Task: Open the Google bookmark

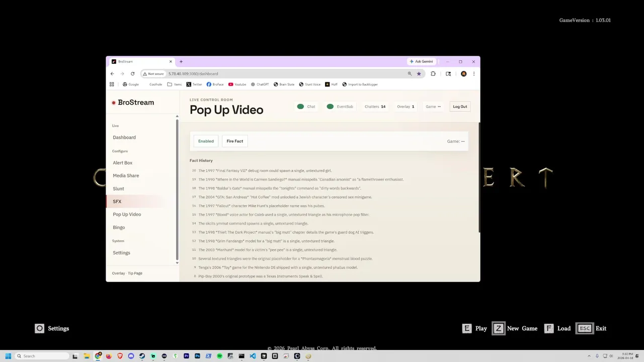Action: (x=131, y=84)
